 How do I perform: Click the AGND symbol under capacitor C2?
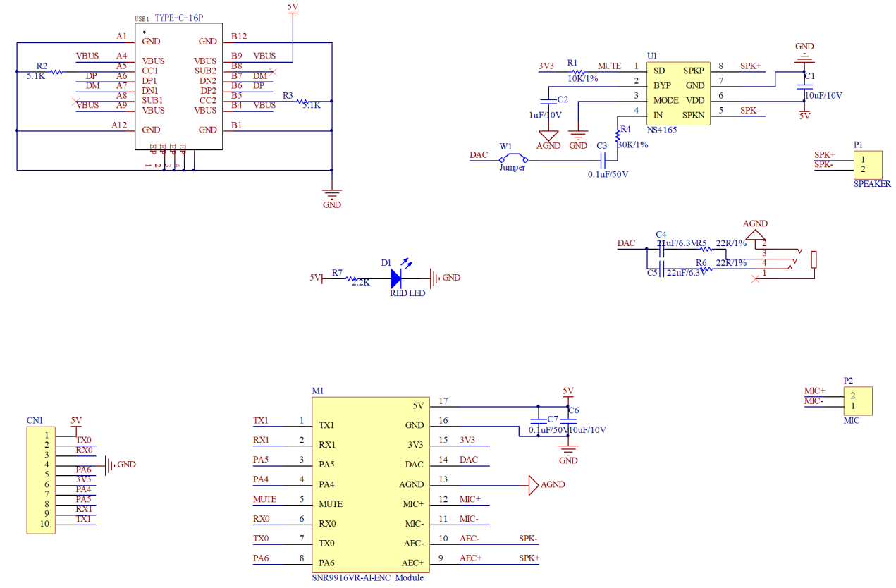(x=548, y=135)
